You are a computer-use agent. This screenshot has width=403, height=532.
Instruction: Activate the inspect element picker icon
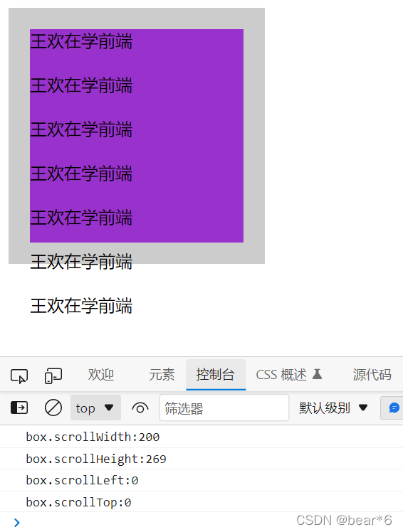(19, 376)
